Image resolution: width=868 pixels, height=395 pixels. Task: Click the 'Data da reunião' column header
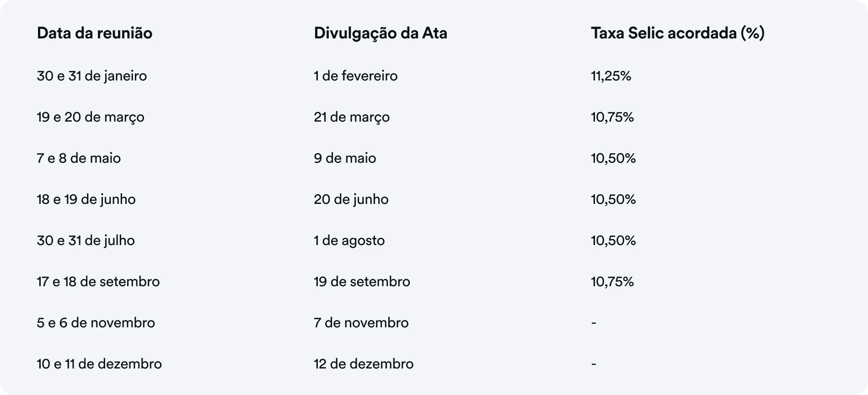95,33
